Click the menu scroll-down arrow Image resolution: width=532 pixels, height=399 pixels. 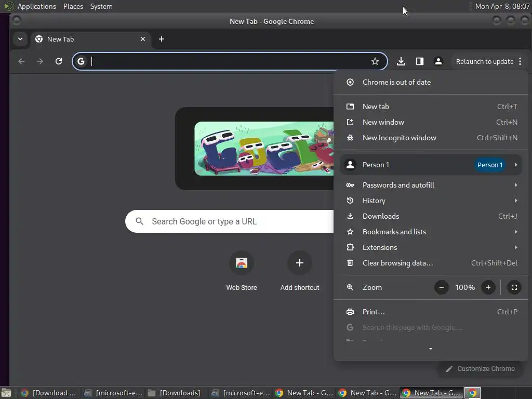tap(431, 349)
